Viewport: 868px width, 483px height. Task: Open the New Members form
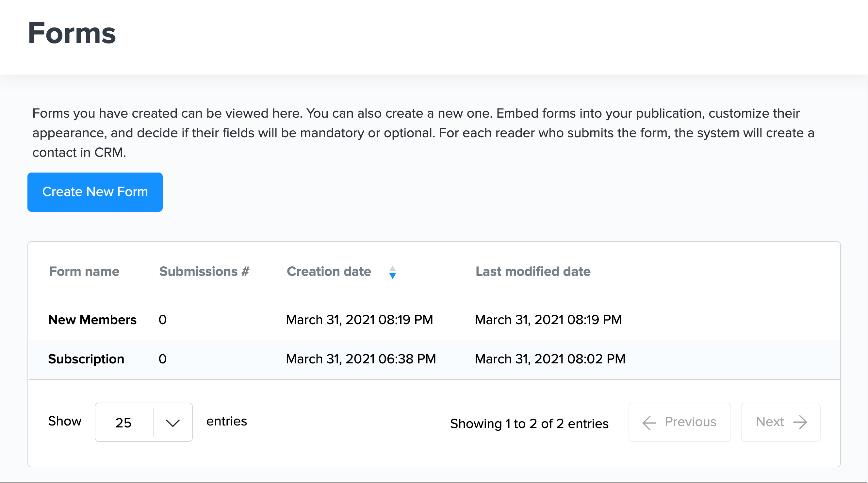pyautogui.click(x=92, y=320)
